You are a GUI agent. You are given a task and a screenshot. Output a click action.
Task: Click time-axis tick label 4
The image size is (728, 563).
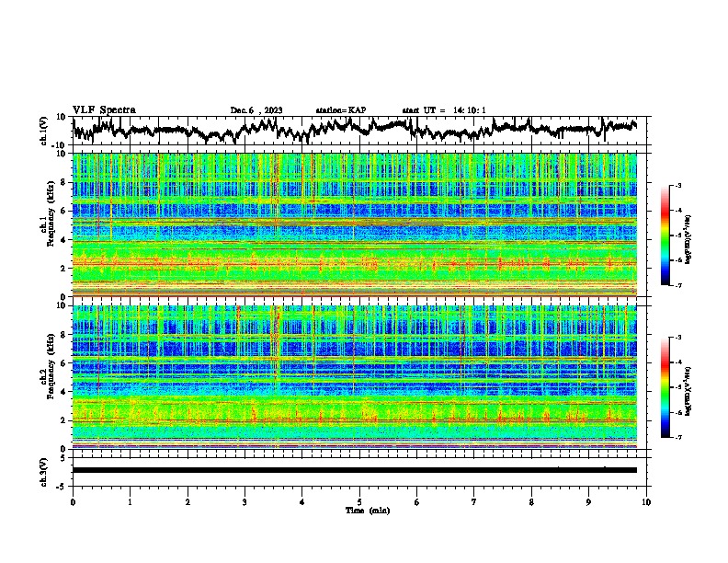(302, 502)
